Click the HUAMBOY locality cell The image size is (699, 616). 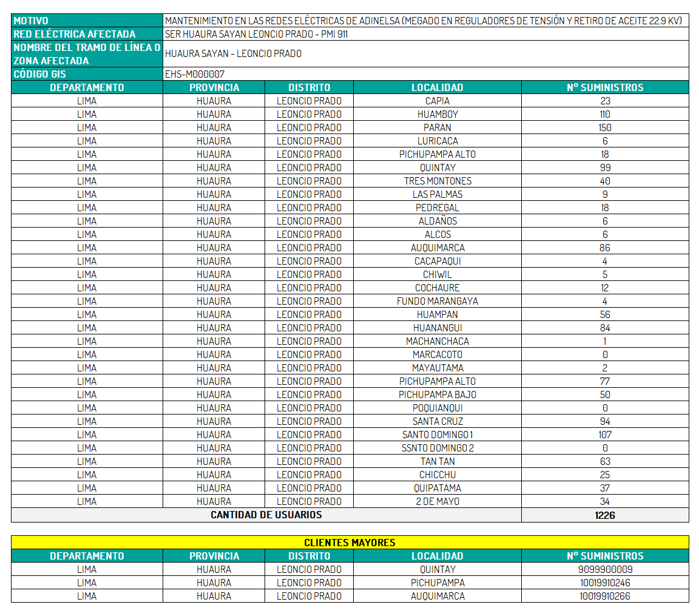pos(437,114)
